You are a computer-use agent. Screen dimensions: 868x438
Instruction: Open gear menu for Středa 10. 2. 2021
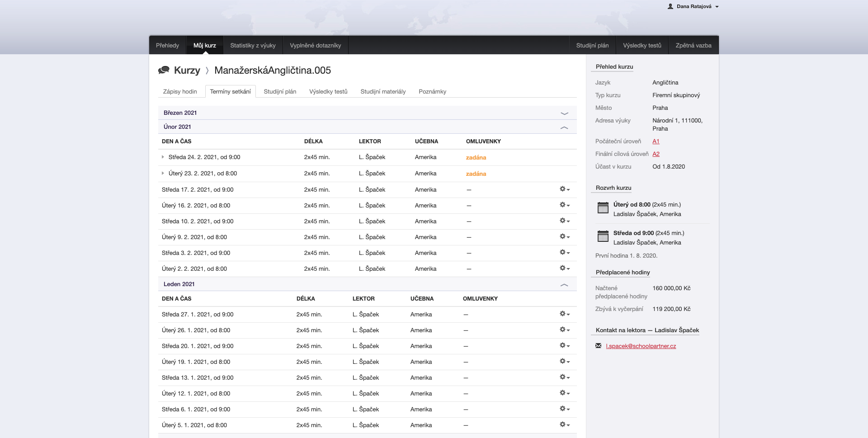pyautogui.click(x=565, y=221)
